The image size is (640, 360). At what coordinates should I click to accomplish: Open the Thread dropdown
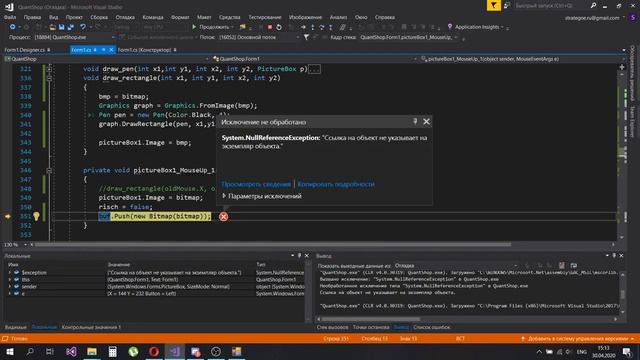(x=297, y=37)
